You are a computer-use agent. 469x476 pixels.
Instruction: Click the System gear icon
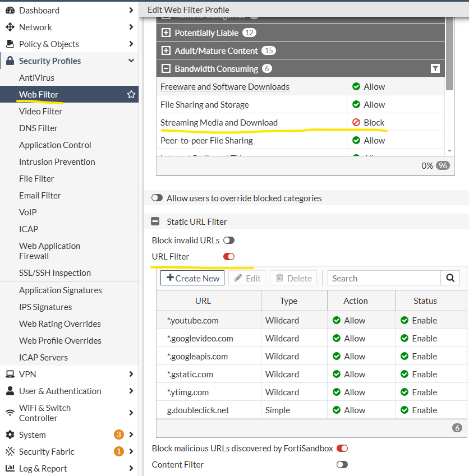[x=10, y=435]
